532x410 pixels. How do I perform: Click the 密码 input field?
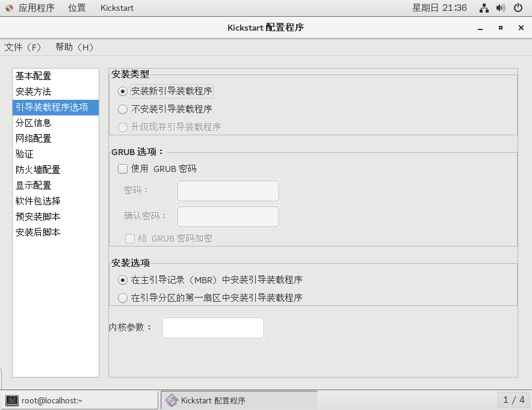[x=228, y=191]
